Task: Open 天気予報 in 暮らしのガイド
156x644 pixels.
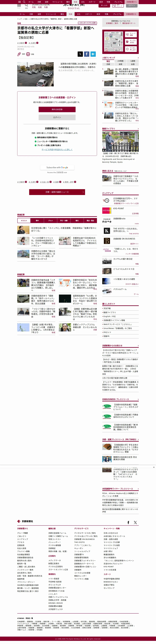Action: tap(107, 309)
